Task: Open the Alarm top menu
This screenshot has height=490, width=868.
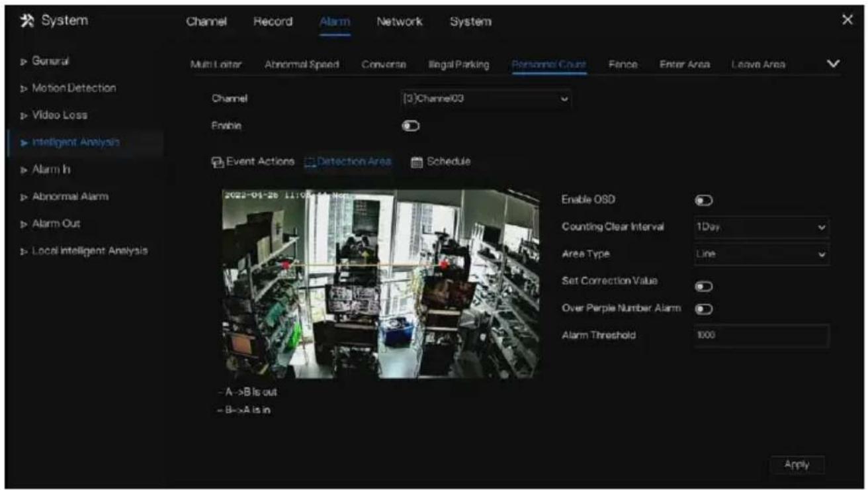Action: pyautogui.click(x=335, y=22)
